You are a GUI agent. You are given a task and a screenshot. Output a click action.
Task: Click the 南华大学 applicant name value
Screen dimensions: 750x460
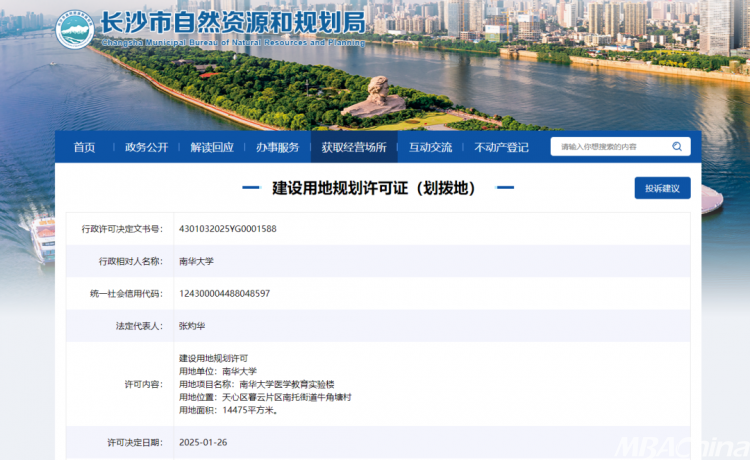(x=196, y=261)
